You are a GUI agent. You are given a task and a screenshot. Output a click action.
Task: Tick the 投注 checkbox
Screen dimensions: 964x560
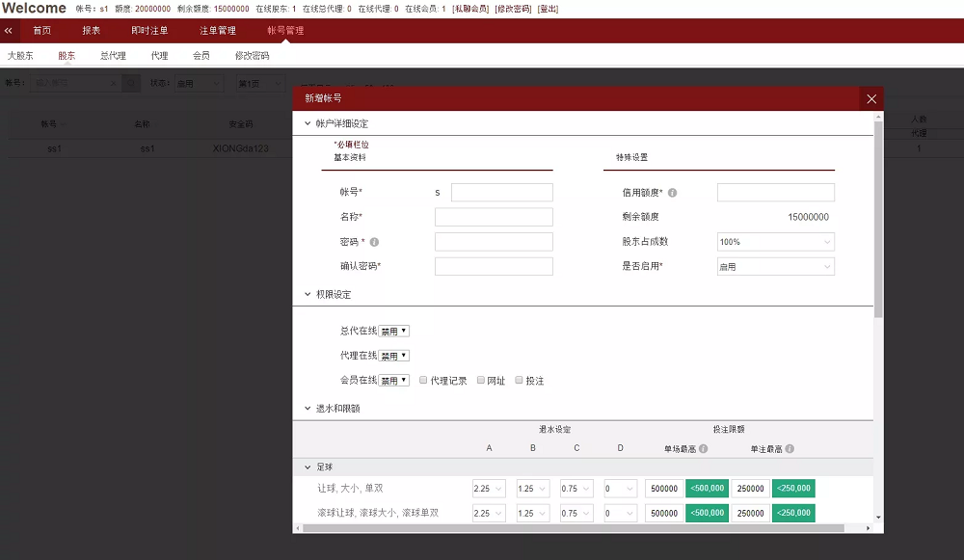519,380
